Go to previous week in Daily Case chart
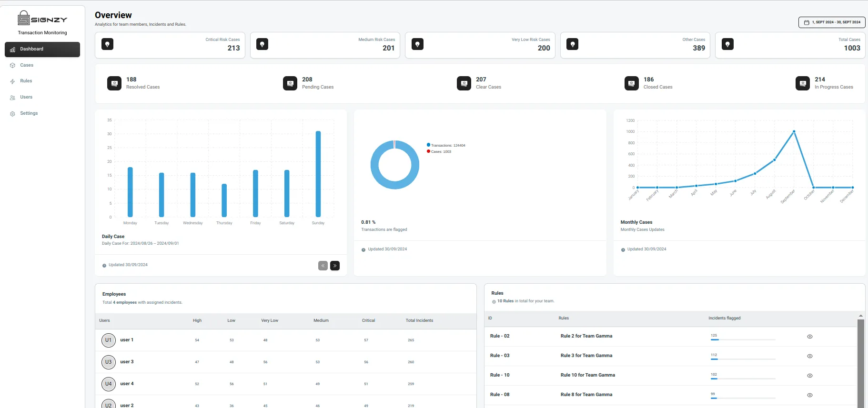Screen dimensions: 868x408 (323, 266)
